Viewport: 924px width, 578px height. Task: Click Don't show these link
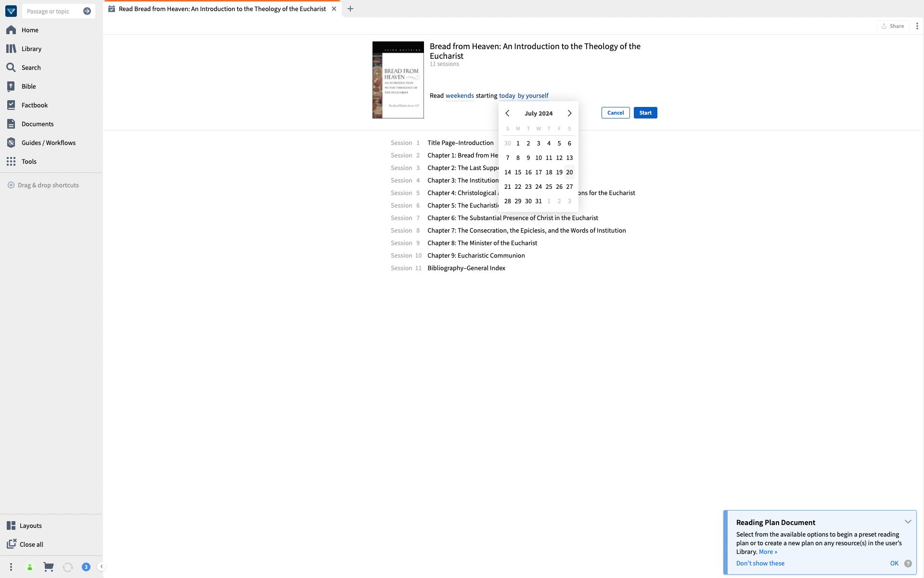tap(760, 563)
